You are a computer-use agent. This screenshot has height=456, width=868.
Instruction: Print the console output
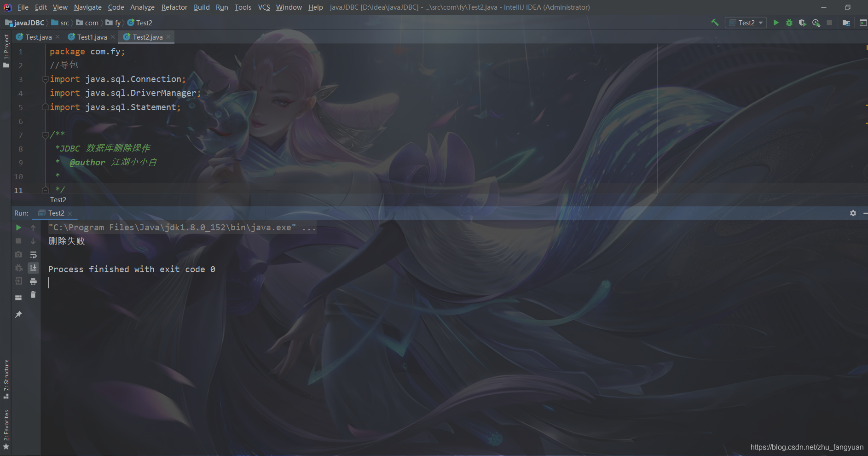(33, 281)
